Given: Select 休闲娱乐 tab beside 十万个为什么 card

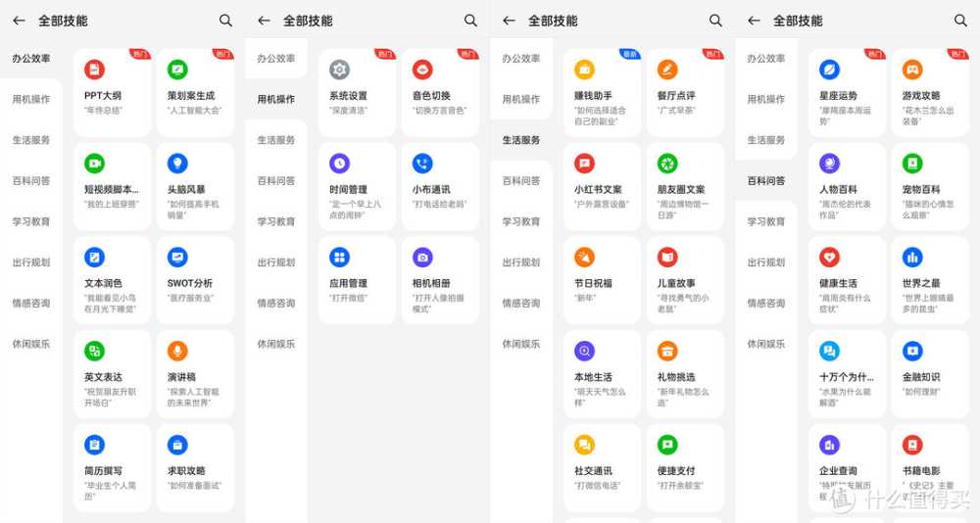Looking at the screenshot, I should [766, 344].
